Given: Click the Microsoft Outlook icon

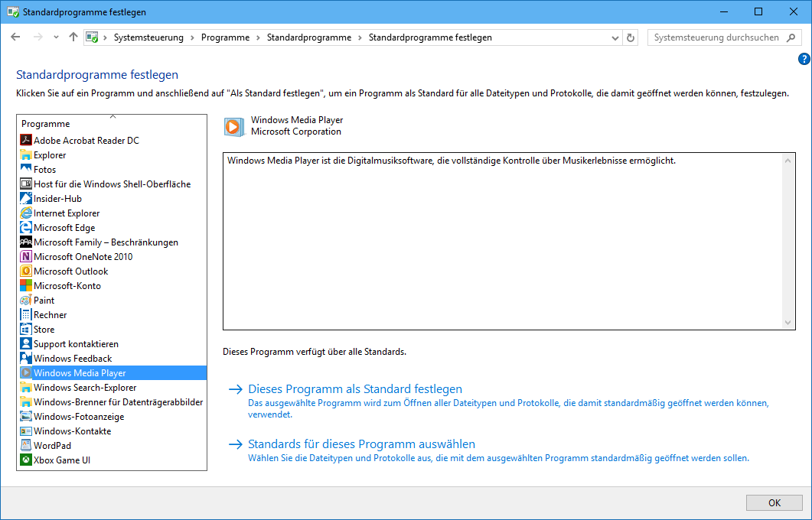Looking at the screenshot, I should (x=26, y=271).
